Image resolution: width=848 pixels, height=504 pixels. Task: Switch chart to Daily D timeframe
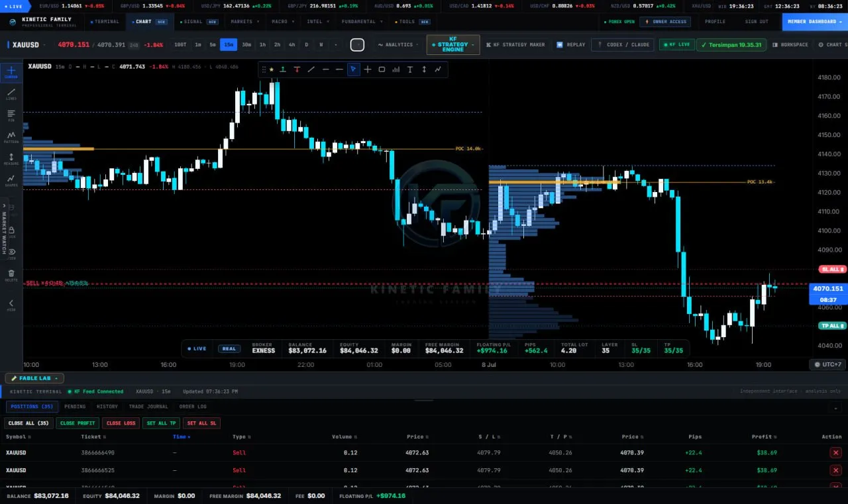pyautogui.click(x=306, y=45)
